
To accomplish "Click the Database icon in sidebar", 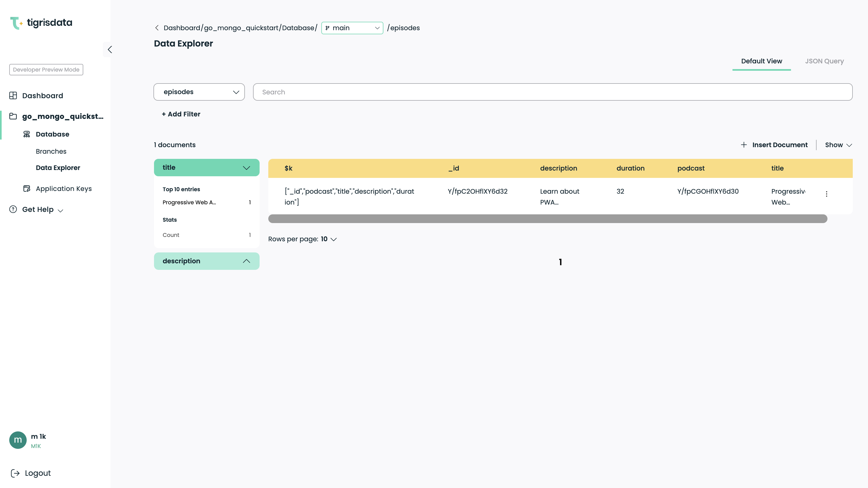I will pos(27,134).
